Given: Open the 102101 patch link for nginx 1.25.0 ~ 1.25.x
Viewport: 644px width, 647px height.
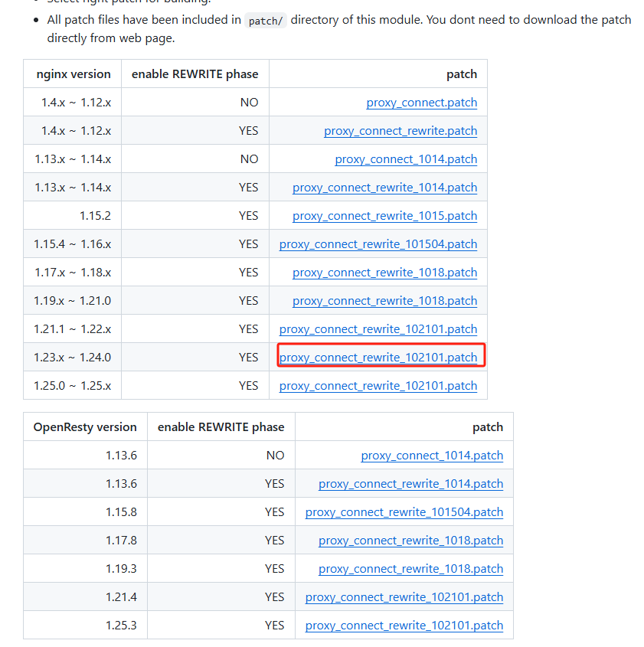Looking at the screenshot, I should coord(378,386).
